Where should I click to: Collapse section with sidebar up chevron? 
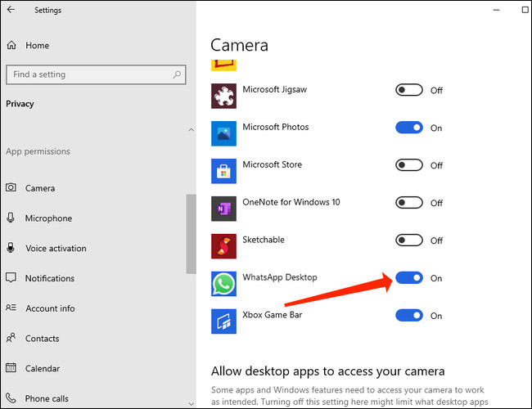[x=191, y=130]
